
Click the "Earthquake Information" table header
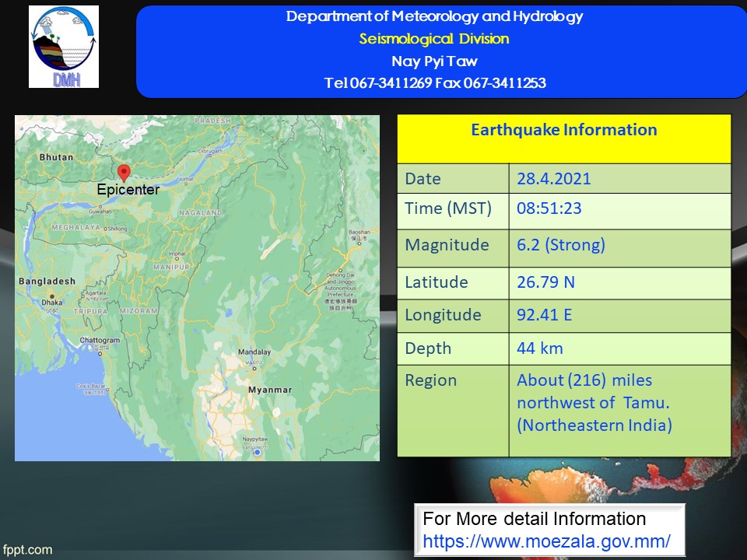click(x=564, y=138)
